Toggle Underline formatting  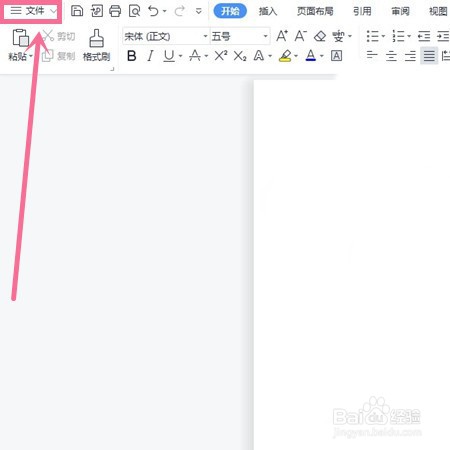[169, 56]
